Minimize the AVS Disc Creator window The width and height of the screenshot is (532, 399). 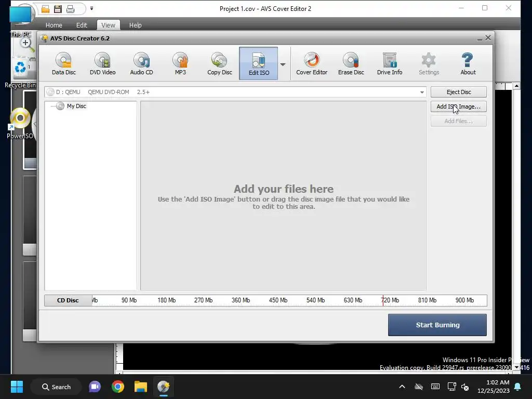[x=480, y=38]
